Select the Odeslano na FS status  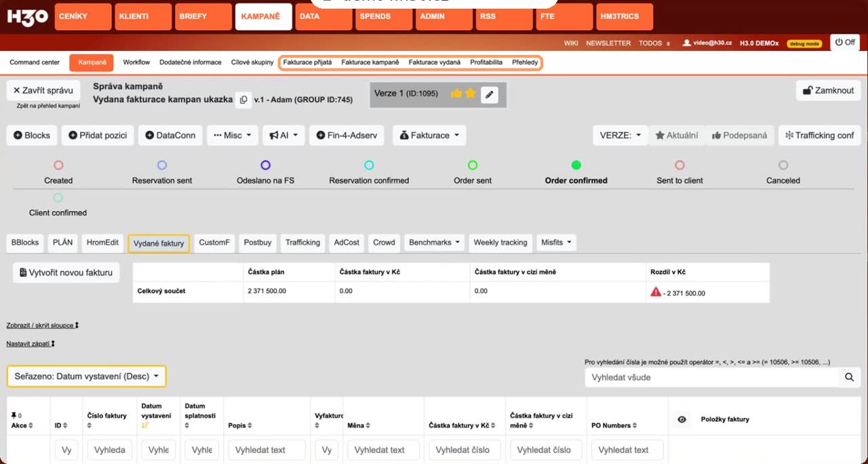click(x=266, y=165)
